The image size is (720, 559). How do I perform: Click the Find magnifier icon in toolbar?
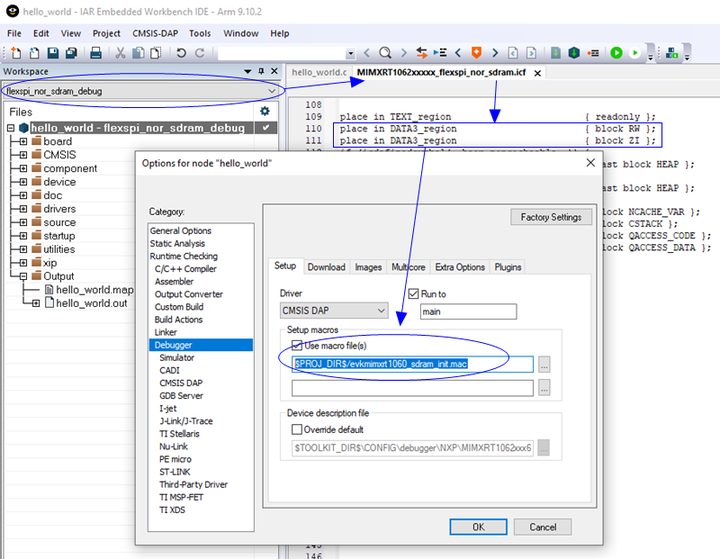point(384,52)
